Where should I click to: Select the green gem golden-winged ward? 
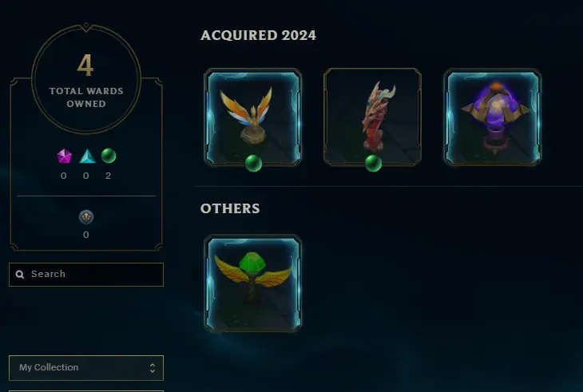point(253,283)
